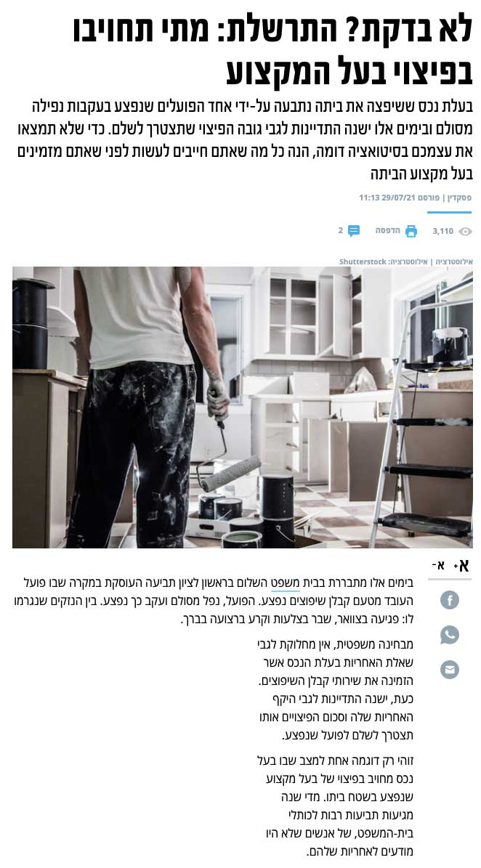Image resolution: width=481 pixels, height=868 pixels.
Task: Click the painter kitchen renovation photo
Action: click(x=243, y=407)
